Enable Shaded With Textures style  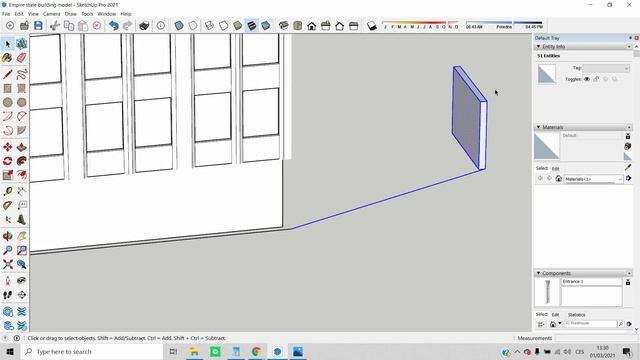pyautogui.click(x=251, y=26)
